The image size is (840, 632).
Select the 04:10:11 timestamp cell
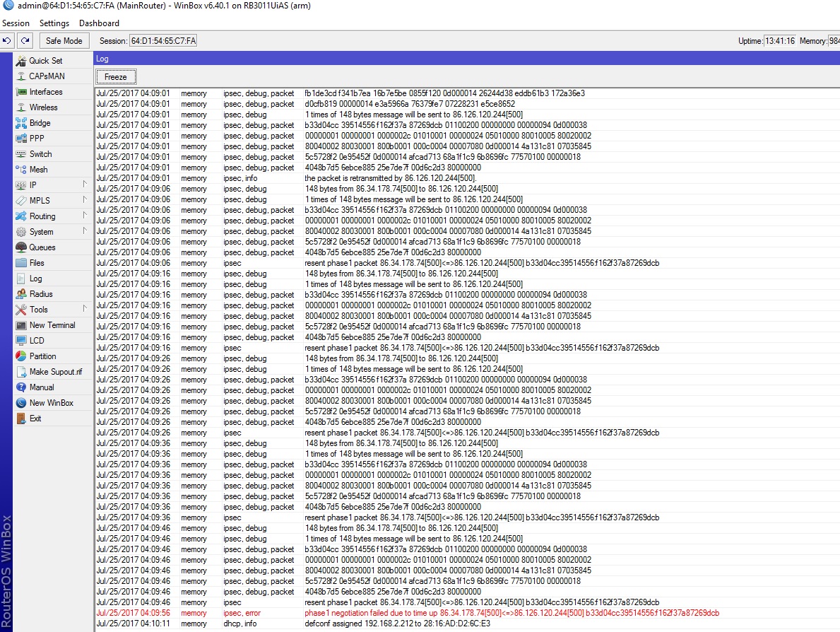point(134,624)
